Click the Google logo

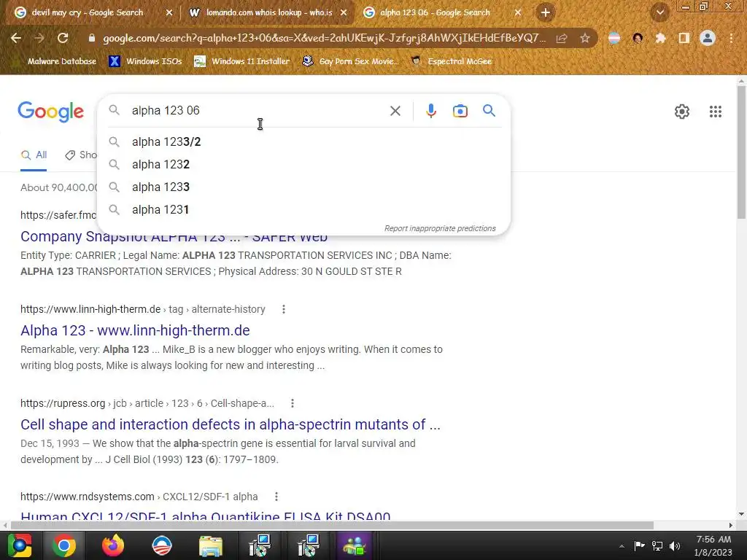click(x=50, y=112)
